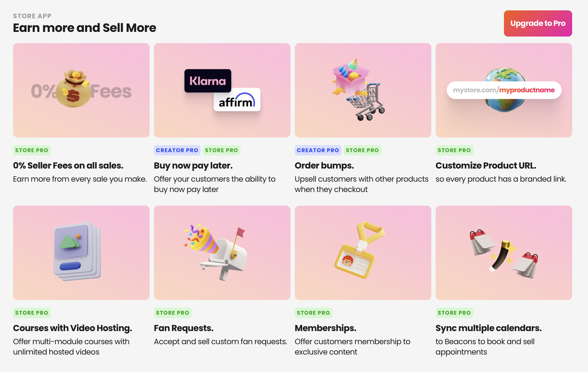The height and width of the screenshot is (372, 588).
Task: Open the 0% Seller Fees on all sales heading
Action: coord(68,166)
